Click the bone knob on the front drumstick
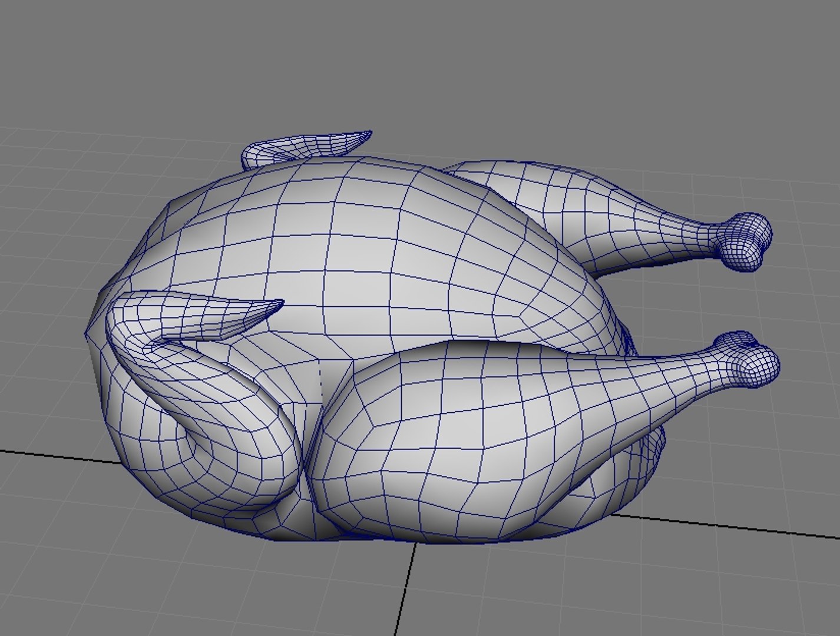 coord(747,360)
